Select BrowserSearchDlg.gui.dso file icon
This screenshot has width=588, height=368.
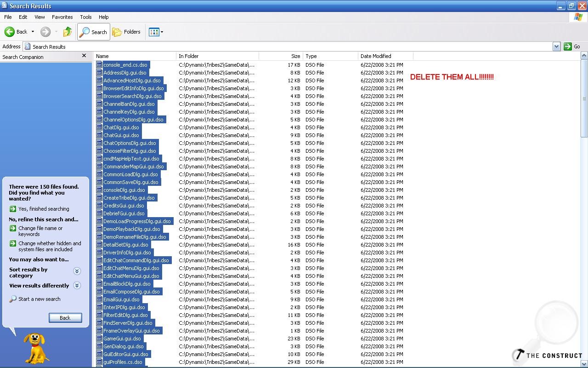tap(99, 96)
